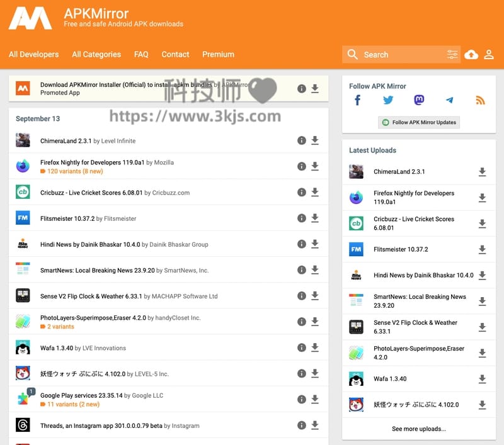Click the APKMirror logo icon

(30, 18)
